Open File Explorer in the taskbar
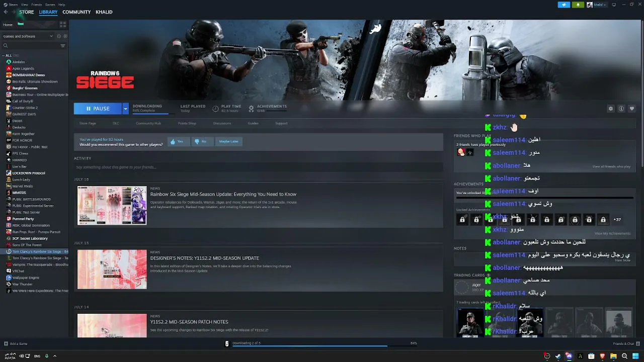The image size is (644, 362). click(613, 356)
